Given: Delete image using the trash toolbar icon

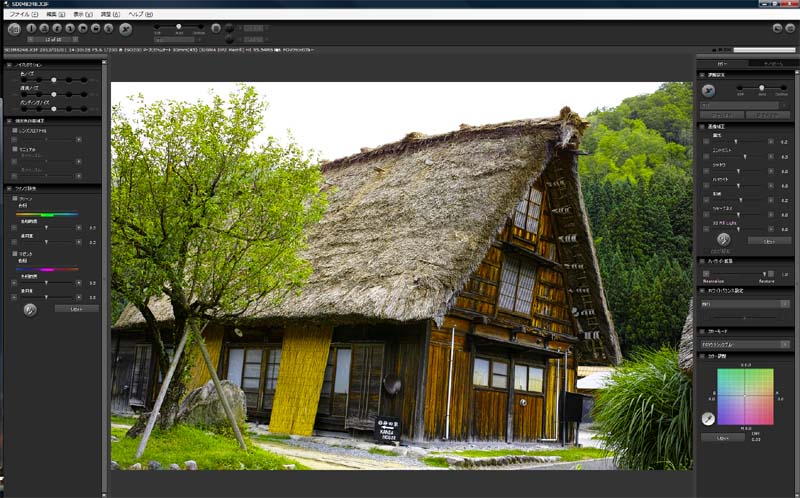Looking at the screenshot, I should [108, 29].
